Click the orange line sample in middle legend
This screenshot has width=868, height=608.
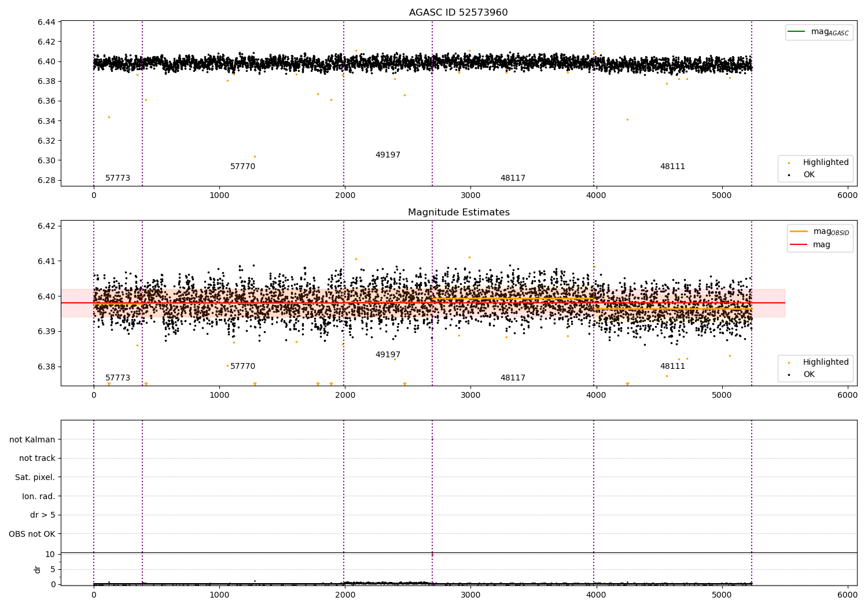pos(799,232)
